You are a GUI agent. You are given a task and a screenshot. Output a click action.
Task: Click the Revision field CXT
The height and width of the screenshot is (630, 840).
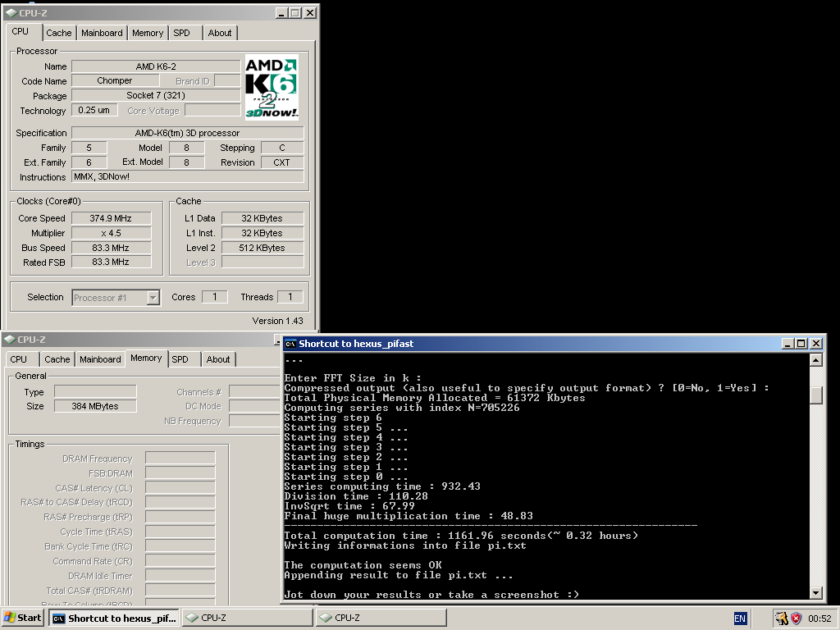[282, 162]
